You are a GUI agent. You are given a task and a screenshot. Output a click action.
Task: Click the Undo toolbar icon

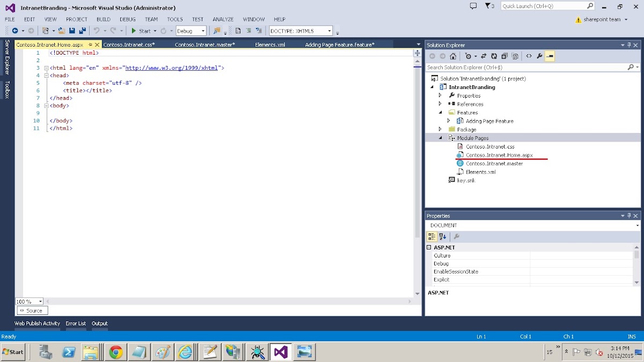[97, 31]
